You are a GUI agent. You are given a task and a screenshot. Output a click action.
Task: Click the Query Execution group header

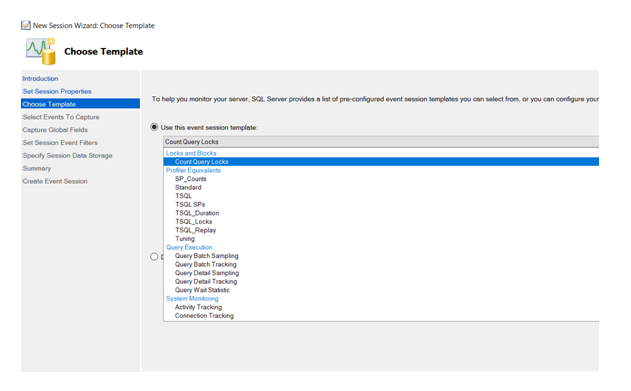189,247
